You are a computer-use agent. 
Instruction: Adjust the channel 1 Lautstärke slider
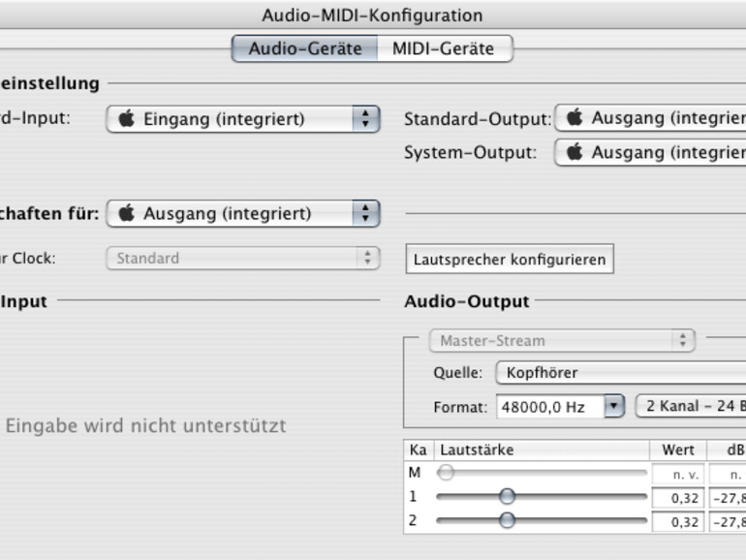507,497
